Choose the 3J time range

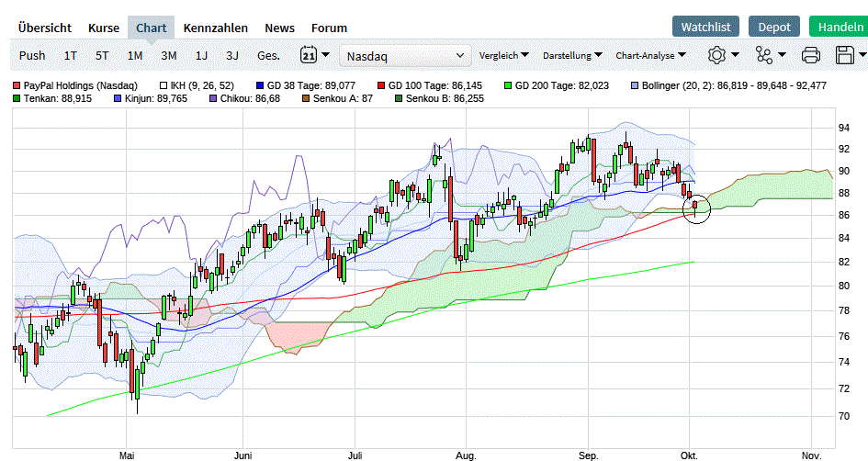232,55
